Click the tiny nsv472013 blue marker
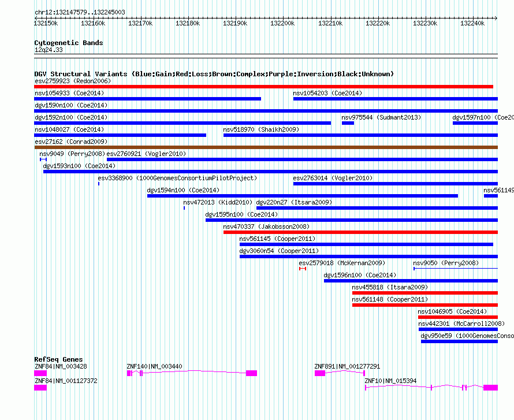 184,208
